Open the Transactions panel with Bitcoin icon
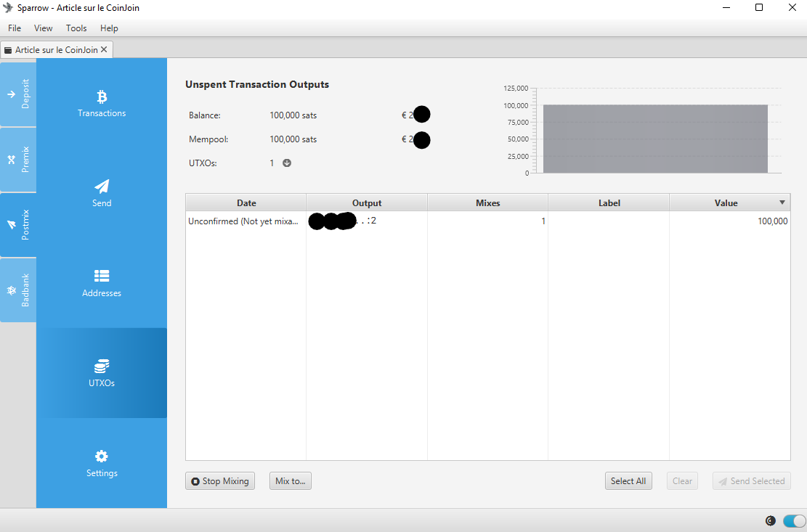This screenshot has height=532, width=807. (102, 103)
